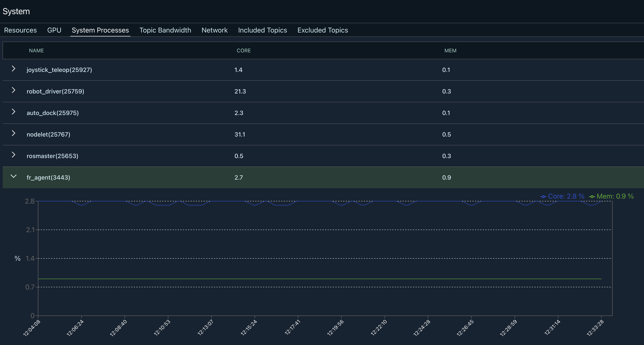
Task: Click the 1.4 y-axis tick label
Action: click(30, 258)
